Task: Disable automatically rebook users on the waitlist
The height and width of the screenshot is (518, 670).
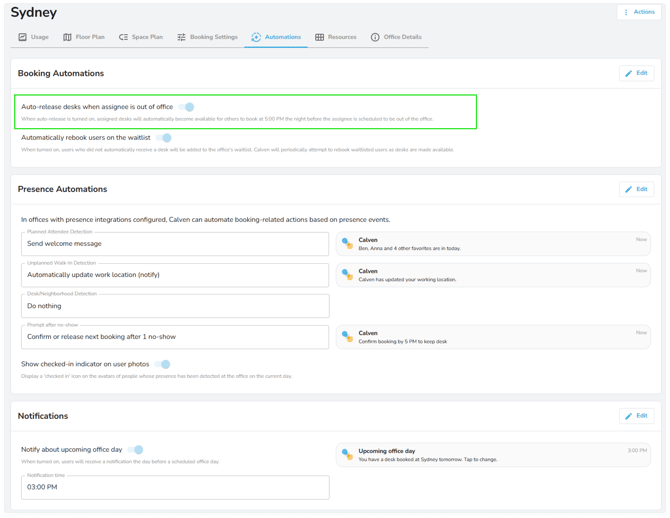Action: point(164,138)
